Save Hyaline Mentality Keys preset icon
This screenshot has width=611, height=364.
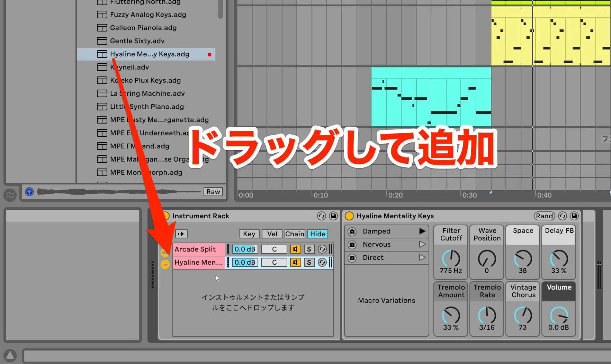(x=574, y=216)
